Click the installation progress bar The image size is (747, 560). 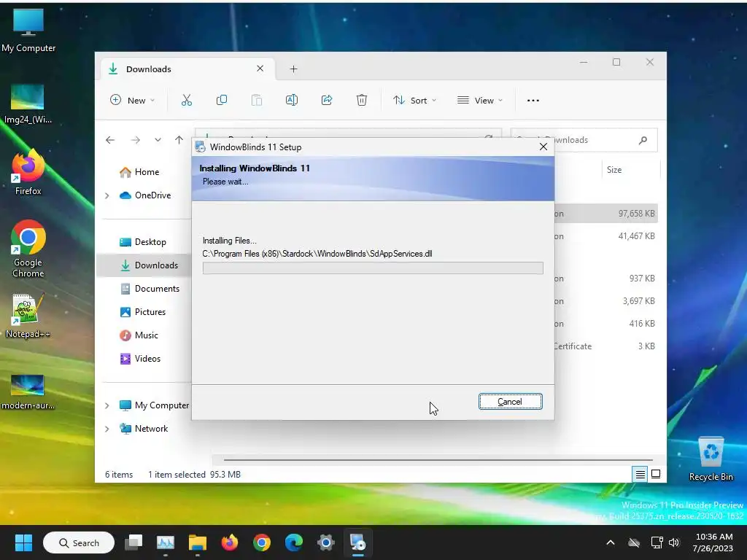(373, 268)
